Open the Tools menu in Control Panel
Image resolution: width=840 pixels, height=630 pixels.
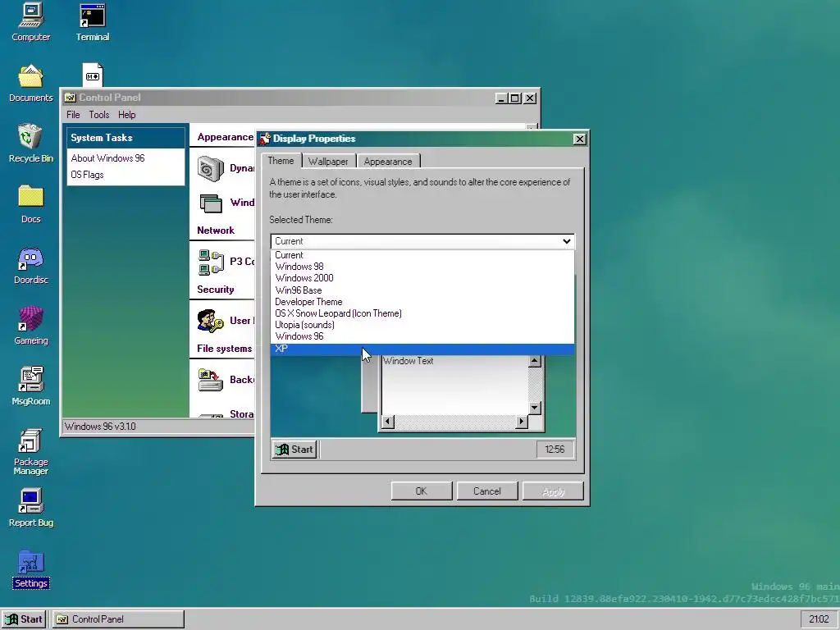tap(99, 115)
